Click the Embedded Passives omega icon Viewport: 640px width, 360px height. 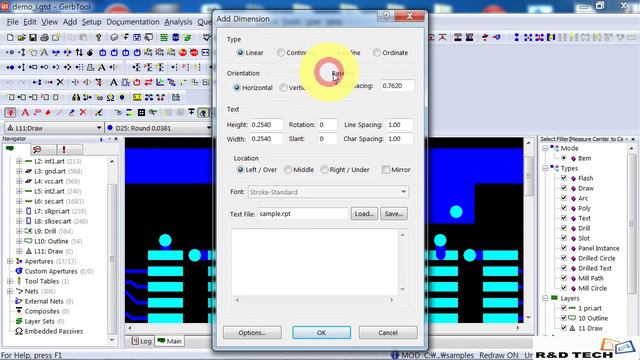19,331
